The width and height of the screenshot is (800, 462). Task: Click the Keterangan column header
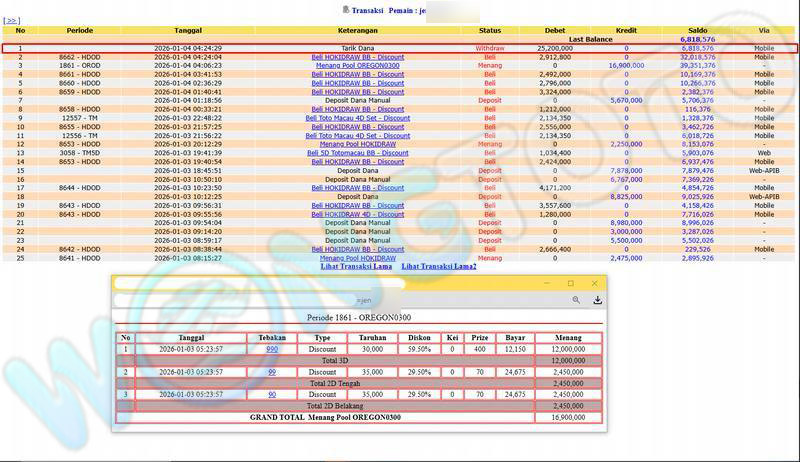[358, 30]
